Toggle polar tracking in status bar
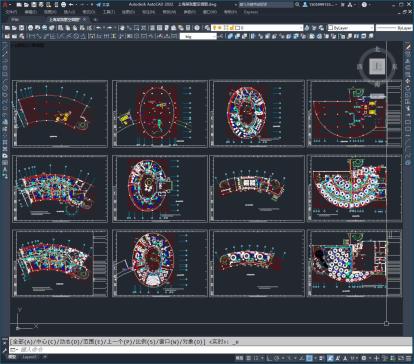414x364 pixels. (276, 358)
